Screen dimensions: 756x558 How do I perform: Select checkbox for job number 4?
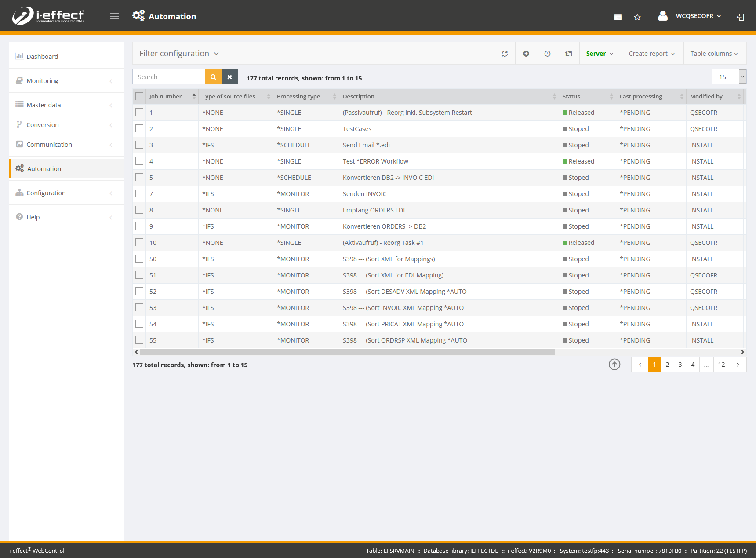[139, 161]
